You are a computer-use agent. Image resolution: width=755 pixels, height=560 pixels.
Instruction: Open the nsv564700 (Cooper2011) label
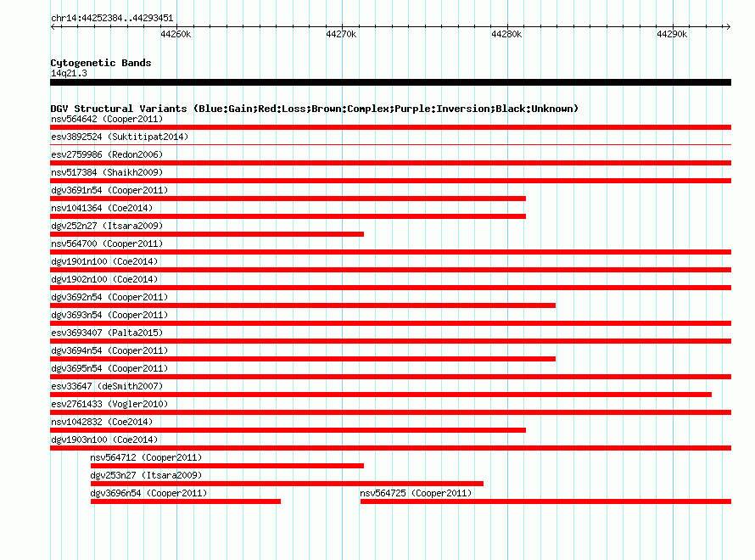coord(107,244)
